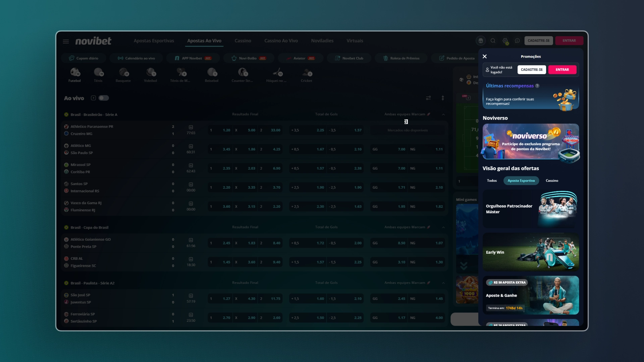644x362 pixels.
Task: Click the ENTRAR button in the header
Action: (x=569, y=41)
